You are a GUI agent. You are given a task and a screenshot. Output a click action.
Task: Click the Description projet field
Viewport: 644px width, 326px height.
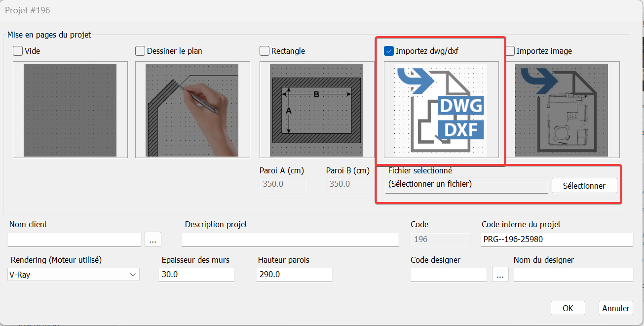point(290,240)
